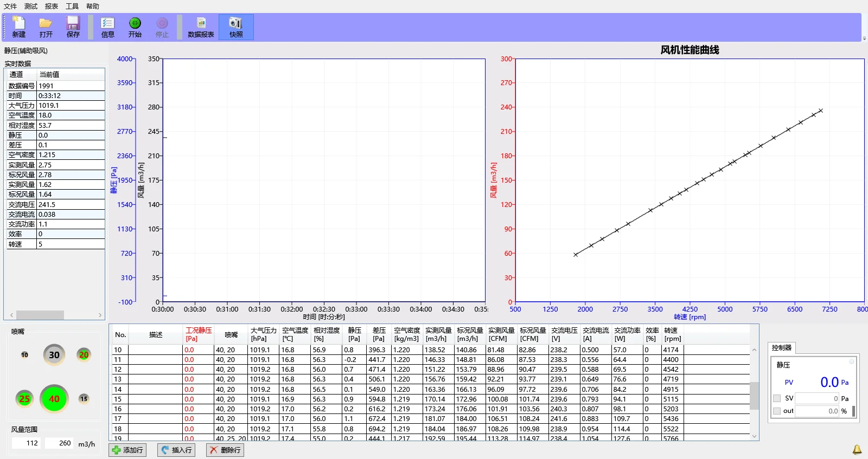
Task: Enable the SV checkbox in controller
Action: pyautogui.click(x=777, y=398)
